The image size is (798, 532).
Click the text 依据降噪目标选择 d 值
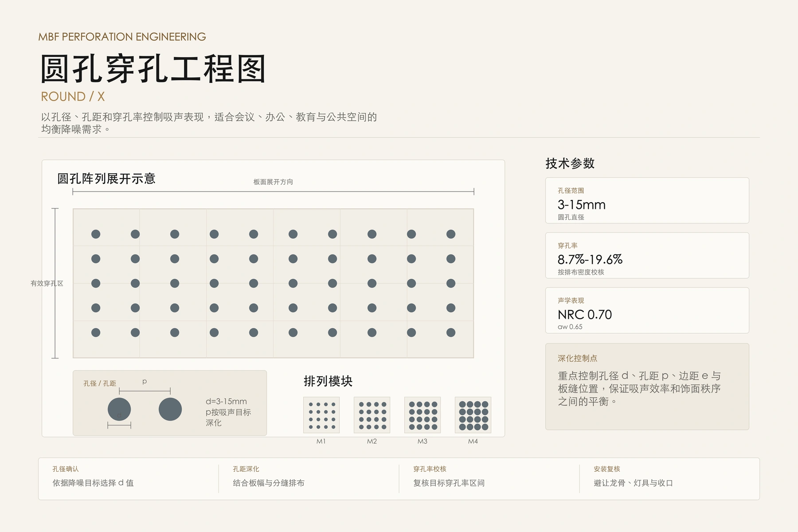point(93,483)
